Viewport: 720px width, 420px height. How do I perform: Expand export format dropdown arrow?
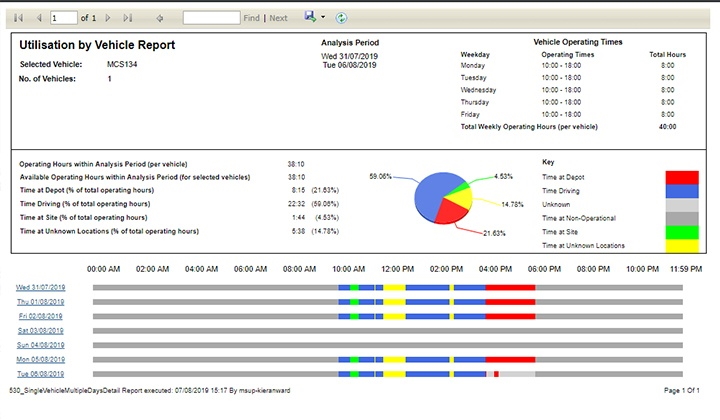pyautogui.click(x=323, y=17)
